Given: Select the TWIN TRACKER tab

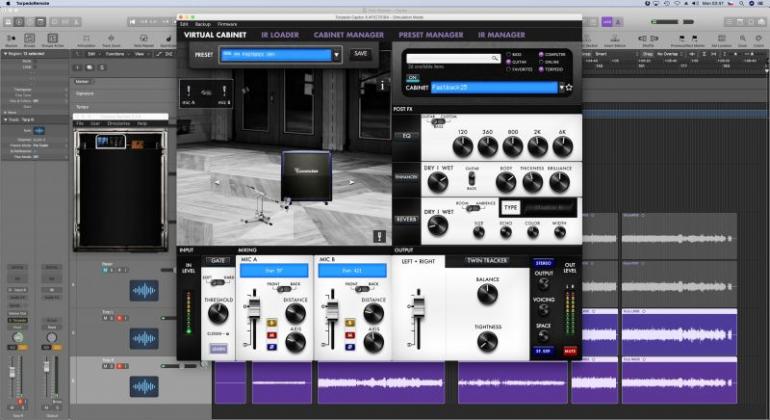Looking at the screenshot, I should [487, 261].
